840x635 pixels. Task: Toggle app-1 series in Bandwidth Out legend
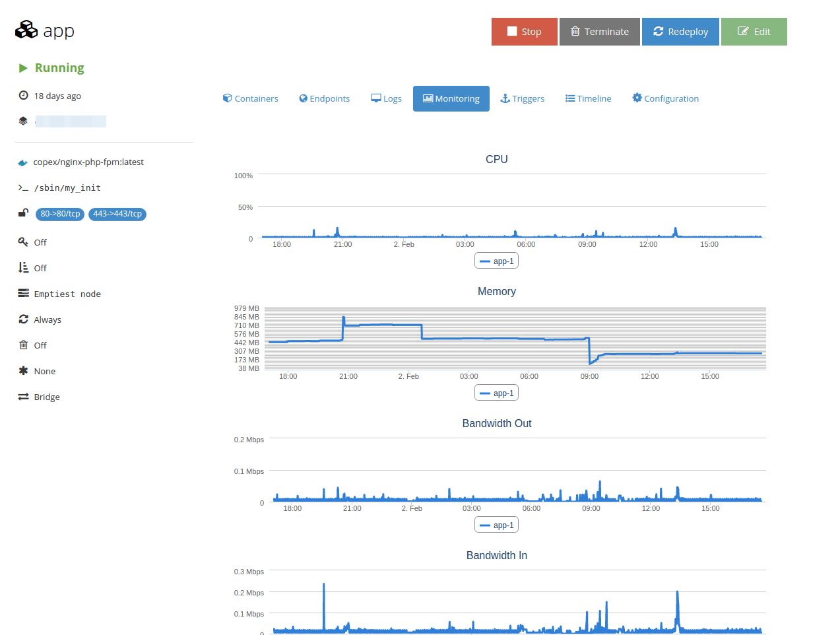[x=496, y=525]
